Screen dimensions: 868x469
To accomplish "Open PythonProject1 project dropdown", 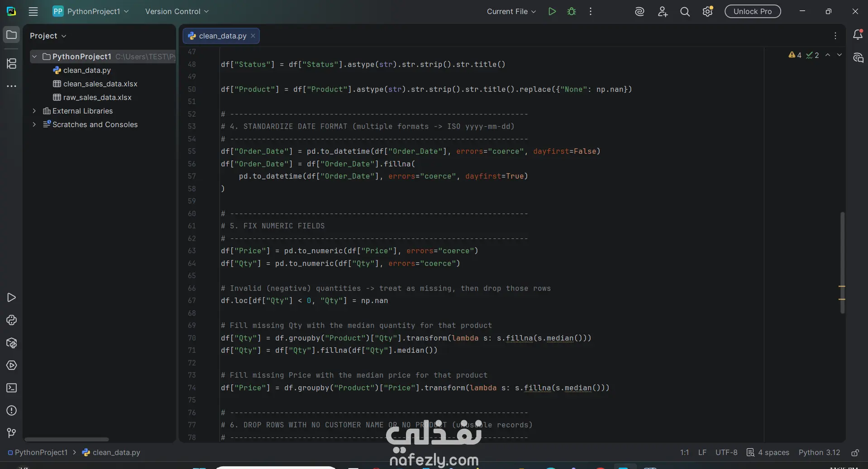I will click(91, 11).
